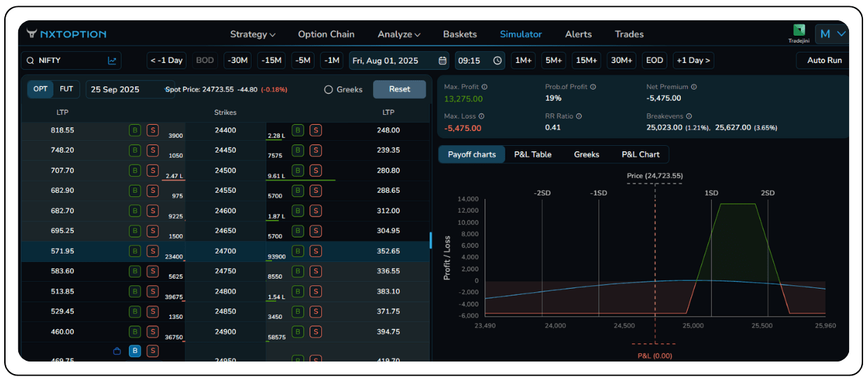The image size is (868, 379).
Task: Open the calendar date picker icon
Action: (442, 61)
